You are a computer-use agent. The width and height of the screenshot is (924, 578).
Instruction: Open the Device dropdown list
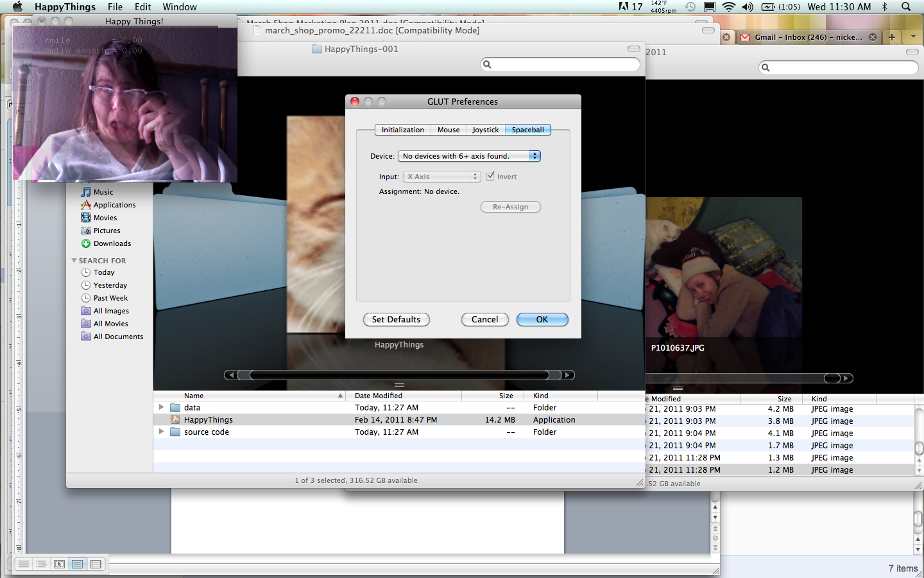469,156
